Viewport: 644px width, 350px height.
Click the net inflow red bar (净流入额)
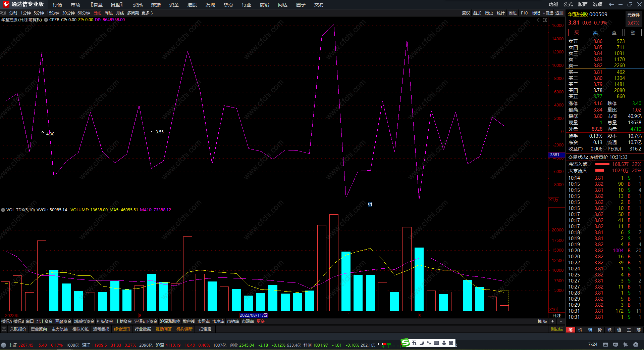click(x=602, y=164)
